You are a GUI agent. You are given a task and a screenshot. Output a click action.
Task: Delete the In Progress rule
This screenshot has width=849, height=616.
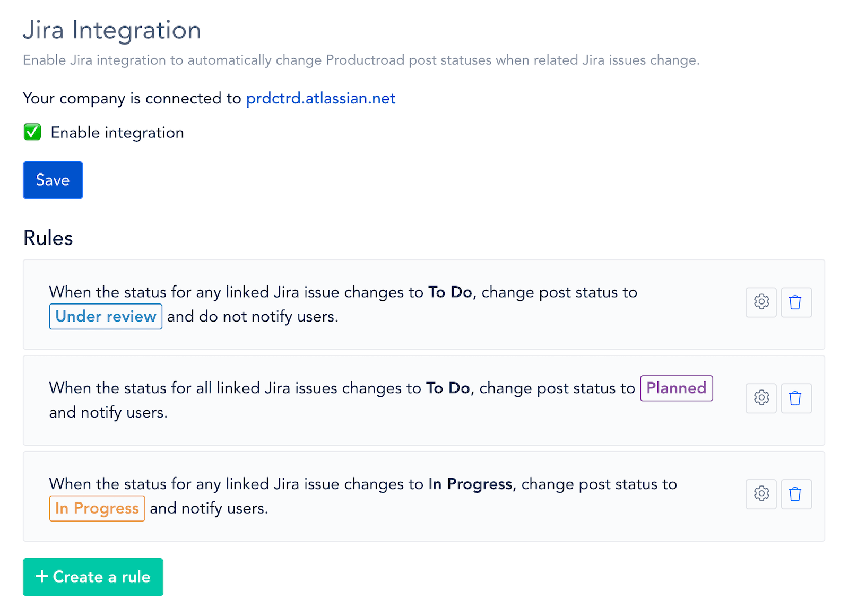796,494
